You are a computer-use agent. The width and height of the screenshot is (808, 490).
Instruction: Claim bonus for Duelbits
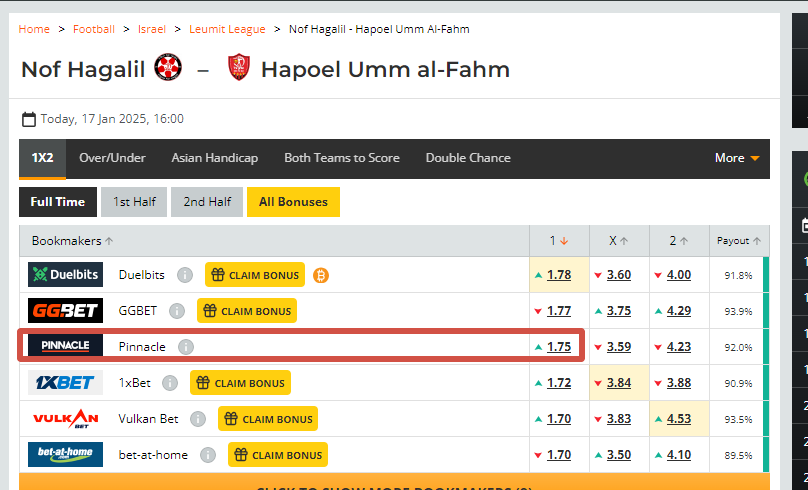click(255, 275)
